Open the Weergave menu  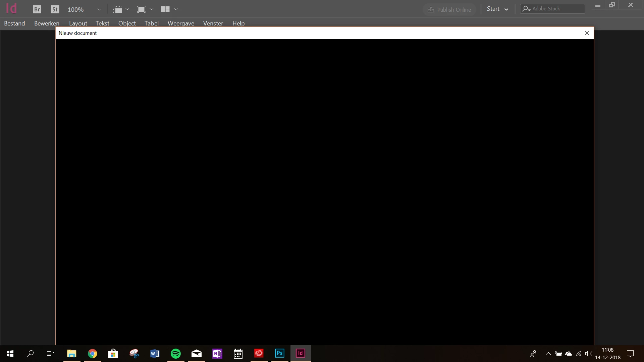coord(181,23)
